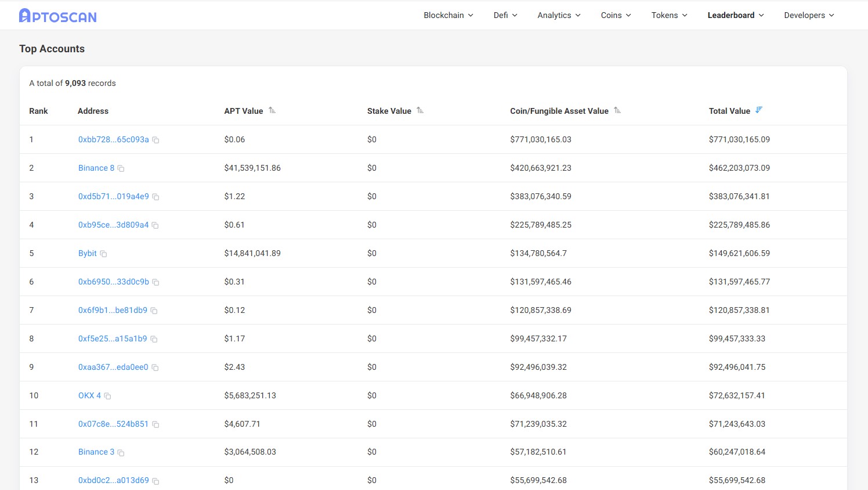The height and width of the screenshot is (490, 868).
Task: Copy address 0x07c8e...524b851
Action: pos(155,424)
